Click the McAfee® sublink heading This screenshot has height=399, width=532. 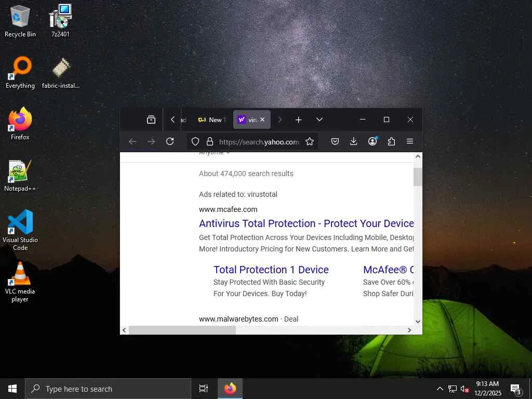click(x=389, y=270)
